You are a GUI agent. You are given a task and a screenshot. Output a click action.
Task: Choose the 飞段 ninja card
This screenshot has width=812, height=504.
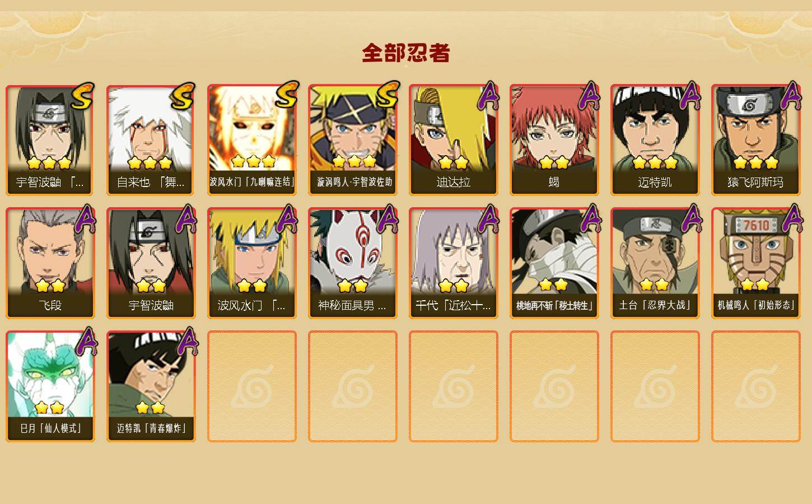(50, 263)
